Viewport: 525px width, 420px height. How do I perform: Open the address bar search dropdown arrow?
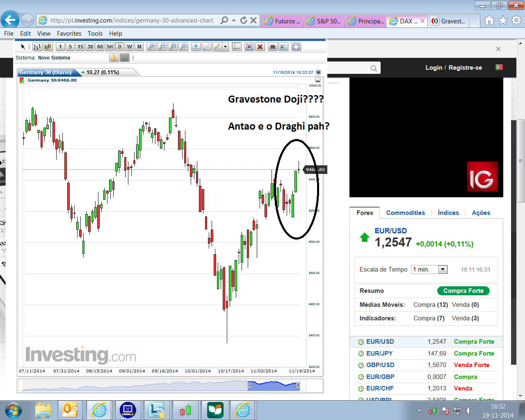point(234,21)
